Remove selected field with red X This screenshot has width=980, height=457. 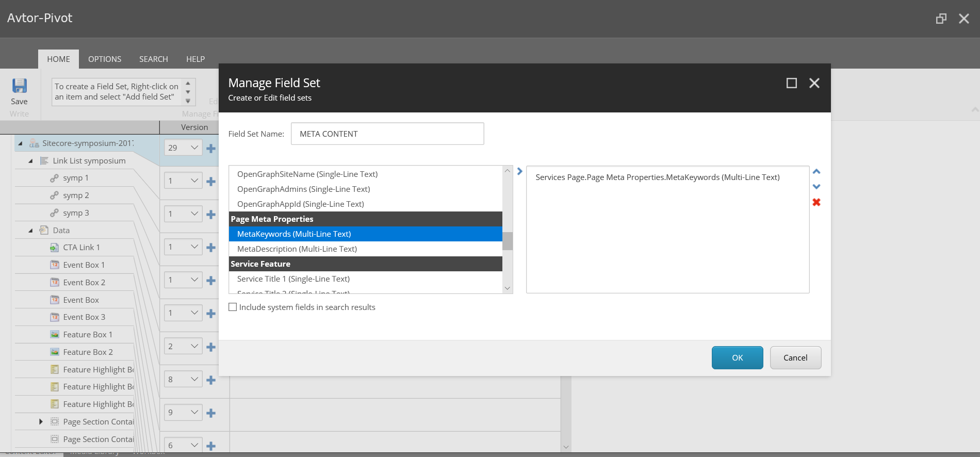816,202
